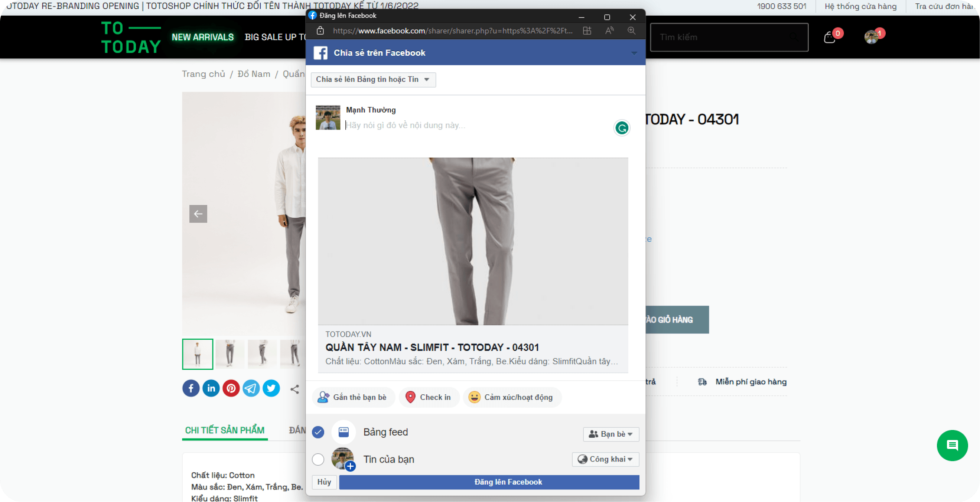
Task: Share product via Facebook icon on page
Action: 191,388
